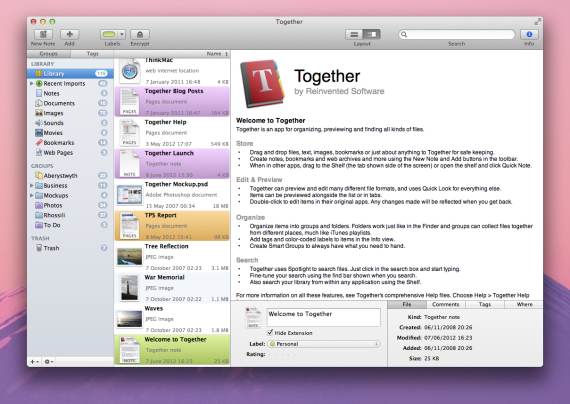Open the Rhossili folder
Image resolution: width=570 pixels, height=404 pixels.
(70, 215)
